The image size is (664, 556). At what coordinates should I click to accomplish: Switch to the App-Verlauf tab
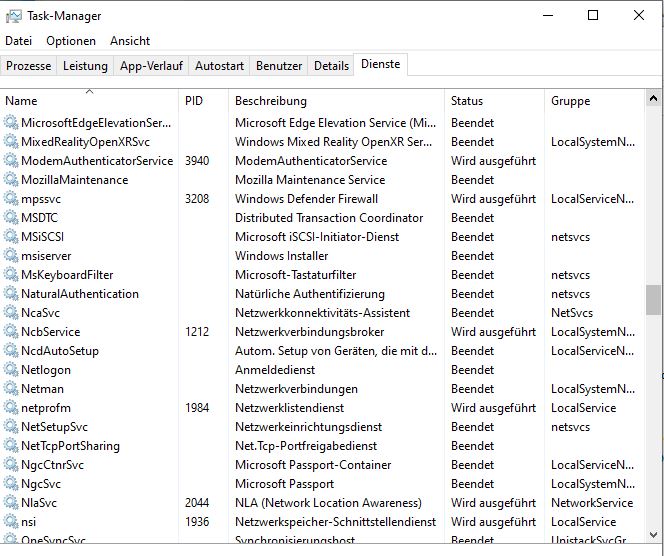point(151,66)
